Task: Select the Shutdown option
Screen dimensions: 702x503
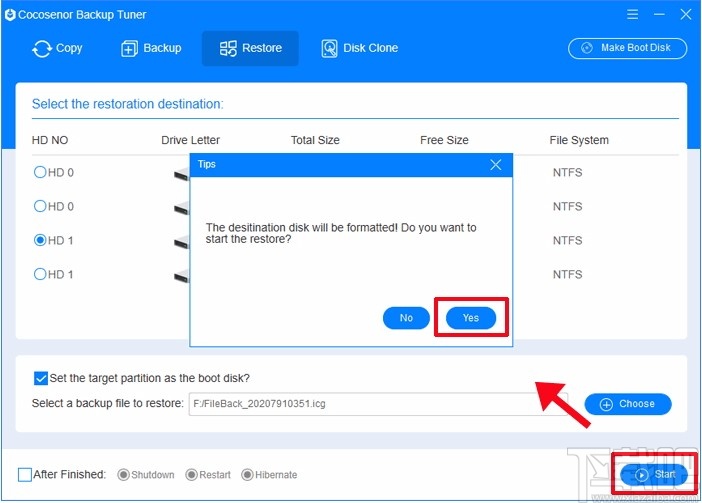Action: pyautogui.click(x=123, y=475)
